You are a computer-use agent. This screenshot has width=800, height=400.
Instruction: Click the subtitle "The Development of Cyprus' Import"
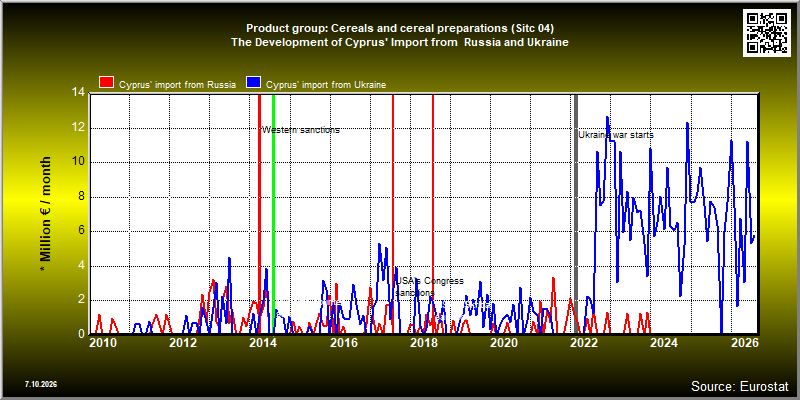(400, 42)
